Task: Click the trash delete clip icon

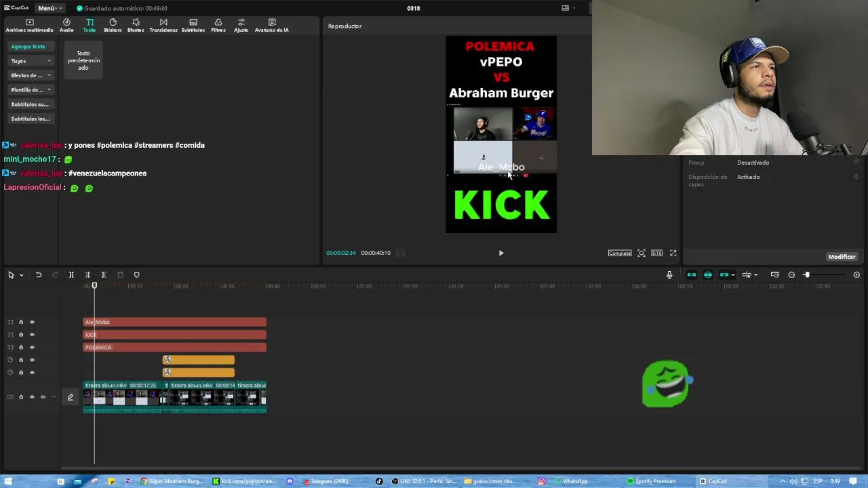Action: [120, 274]
